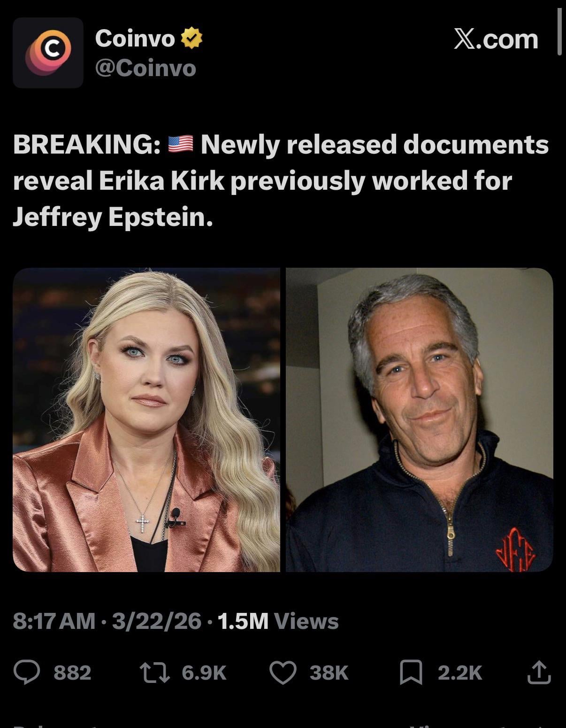View the 2.2K bookmarks count
The width and height of the screenshot is (566, 728).
[x=460, y=673]
